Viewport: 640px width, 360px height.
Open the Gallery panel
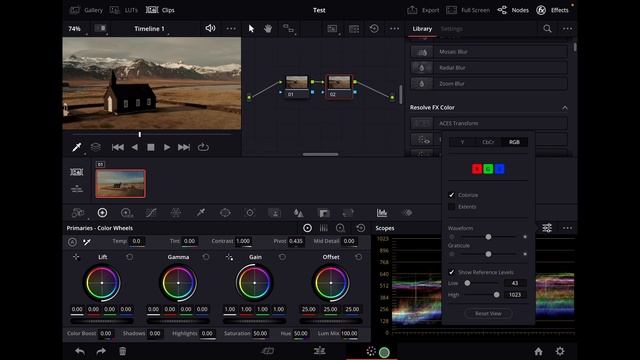[87, 10]
